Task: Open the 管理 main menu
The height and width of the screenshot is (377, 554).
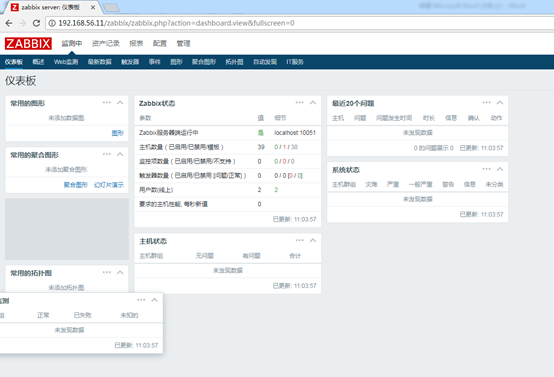Action: pyautogui.click(x=183, y=43)
